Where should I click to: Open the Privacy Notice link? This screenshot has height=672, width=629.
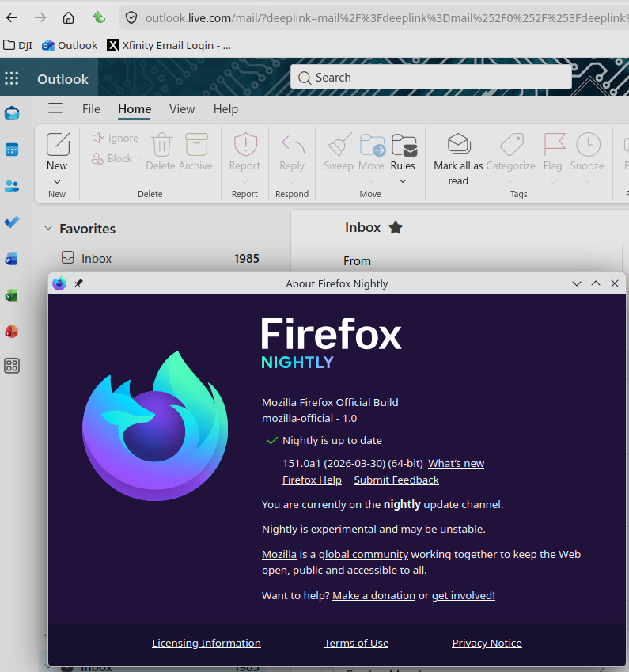[x=487, y=644]
